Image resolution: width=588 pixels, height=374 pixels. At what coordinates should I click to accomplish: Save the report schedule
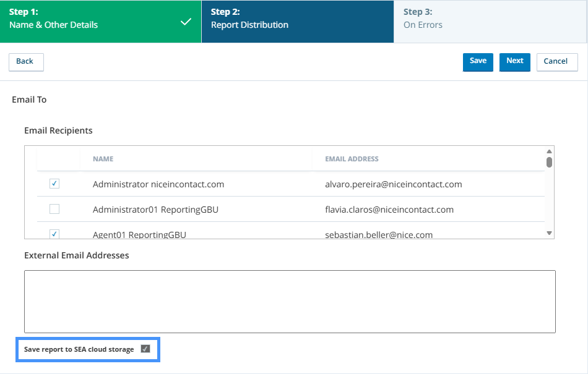[478, 61]
